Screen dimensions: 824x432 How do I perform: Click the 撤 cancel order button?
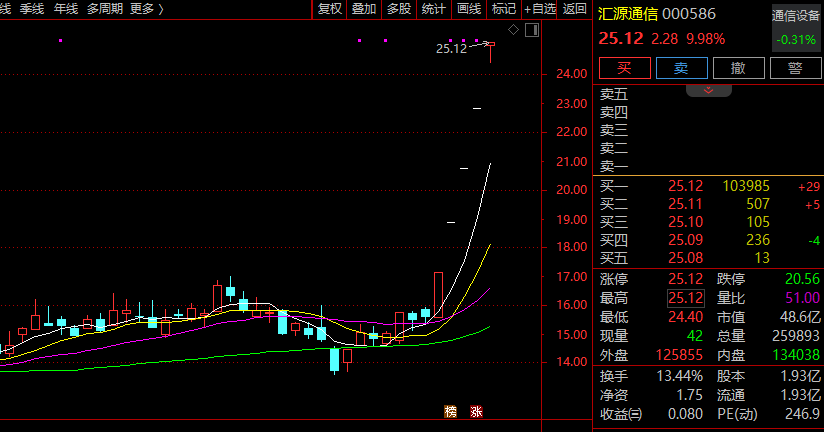[738, 68]
